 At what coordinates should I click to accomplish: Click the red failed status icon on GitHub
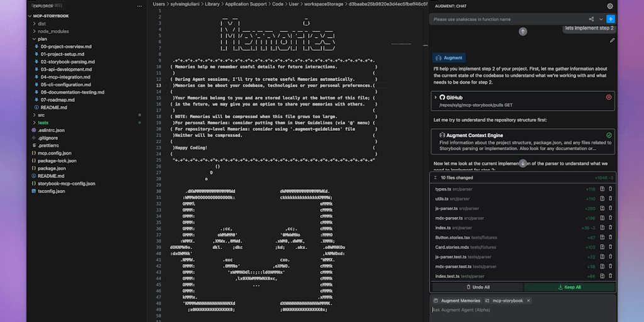click(x=609, y=97)
